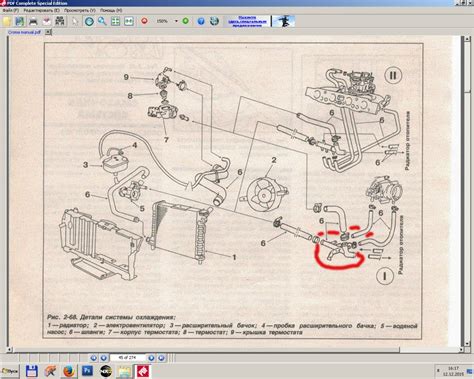The height and width of the screenshot is (379, 474).
Task: Select the magnifying glass zoom tool
Action: pos(102,21)
